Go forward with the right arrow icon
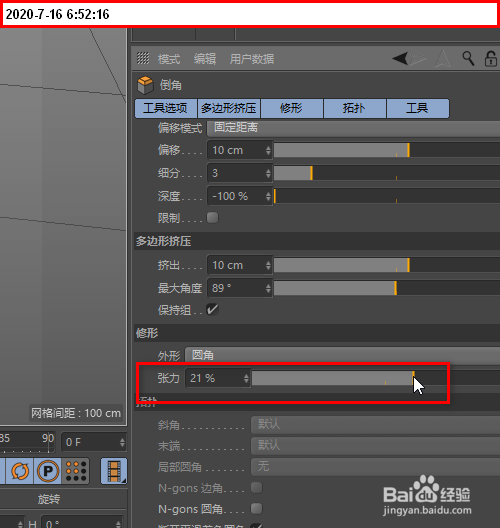This screenshot has height=528, width=500. coord(418,59)
